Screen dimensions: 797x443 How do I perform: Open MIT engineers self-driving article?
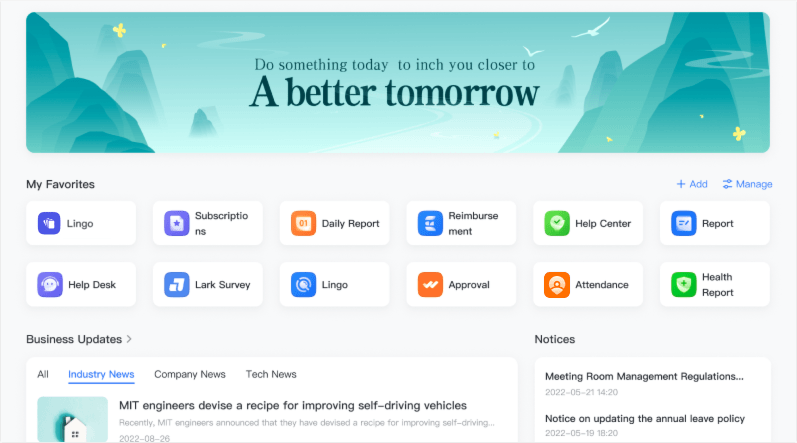coord(293,405)
